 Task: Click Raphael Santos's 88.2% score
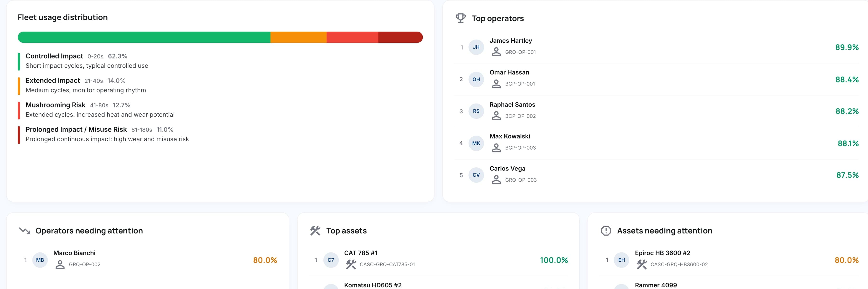[x=847, y=111]
